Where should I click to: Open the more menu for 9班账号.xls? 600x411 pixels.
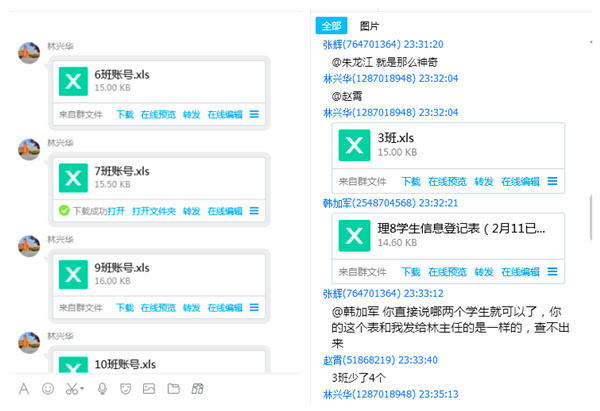[x=254, y=307]
